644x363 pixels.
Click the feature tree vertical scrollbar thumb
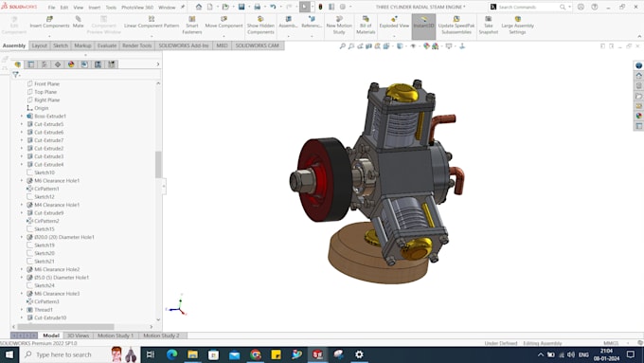(158, 164)
